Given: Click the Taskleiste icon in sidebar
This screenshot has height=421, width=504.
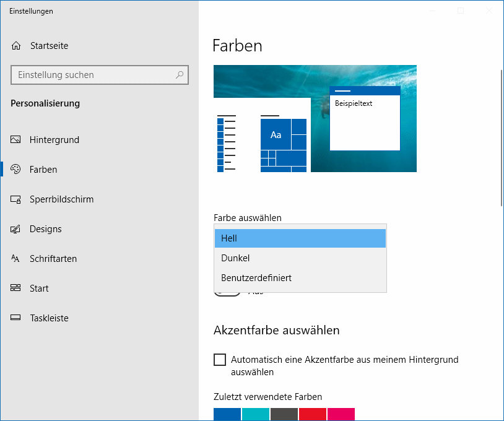Looking at the screenshot, I should point(16,318).
